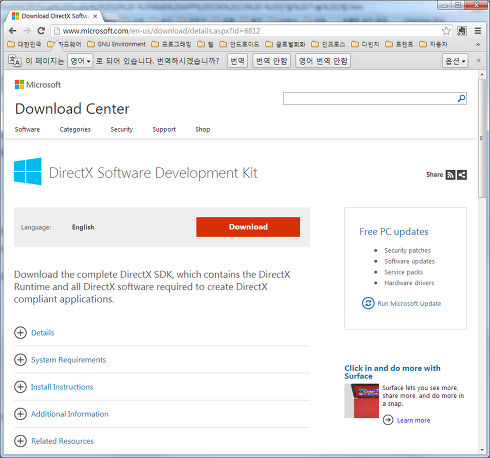Close the translation bar

tap(478, 61)
